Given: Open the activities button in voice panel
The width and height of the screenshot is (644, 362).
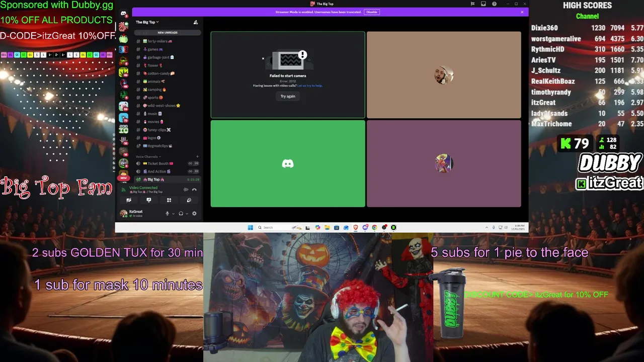Looking at the screenshot, I should point(169,200).
